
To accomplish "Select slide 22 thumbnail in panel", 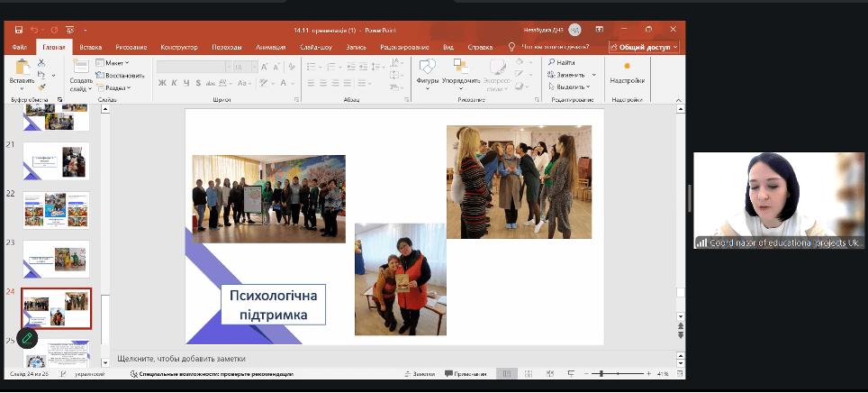I will 56,209.
